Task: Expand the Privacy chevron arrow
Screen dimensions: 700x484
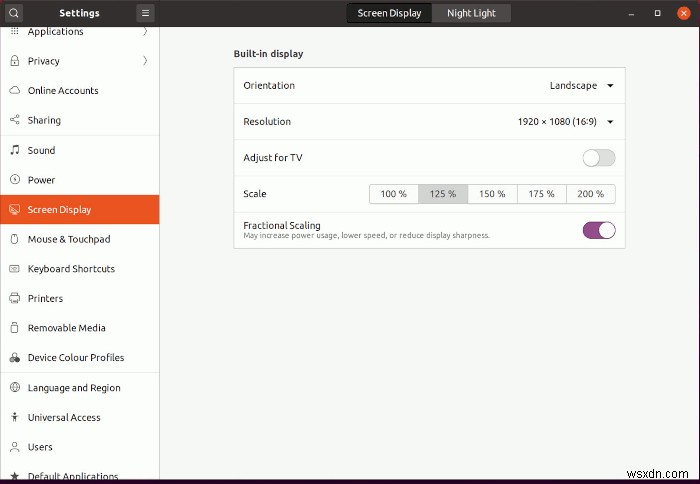Action: point(145,61)
